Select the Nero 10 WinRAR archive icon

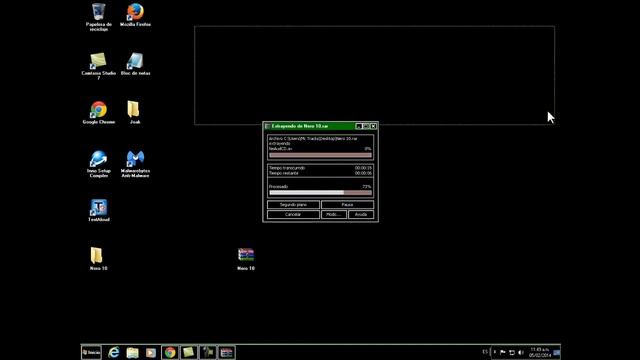click(x=246, y=258)
